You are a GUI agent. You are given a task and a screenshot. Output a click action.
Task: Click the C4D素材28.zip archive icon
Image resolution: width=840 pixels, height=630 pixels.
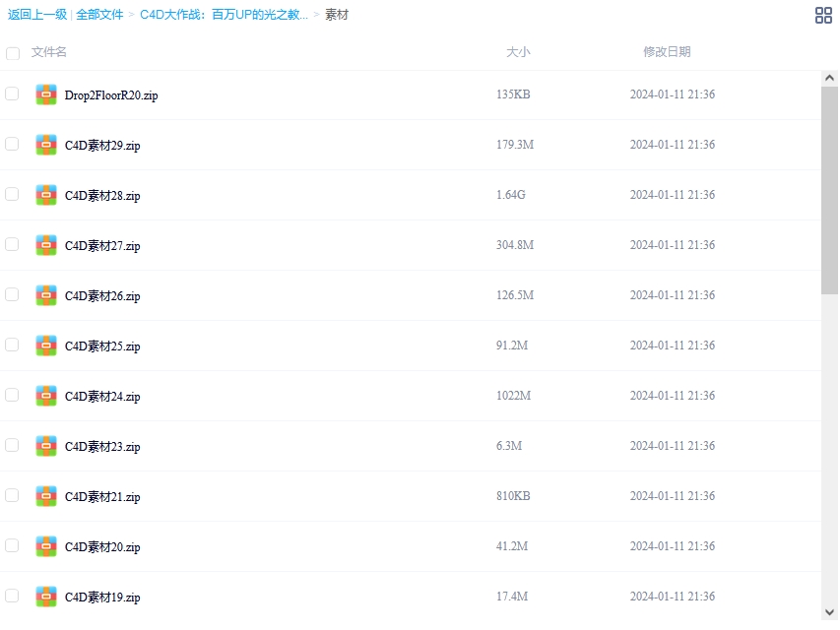pyautogui.click(x=46, y=196)
